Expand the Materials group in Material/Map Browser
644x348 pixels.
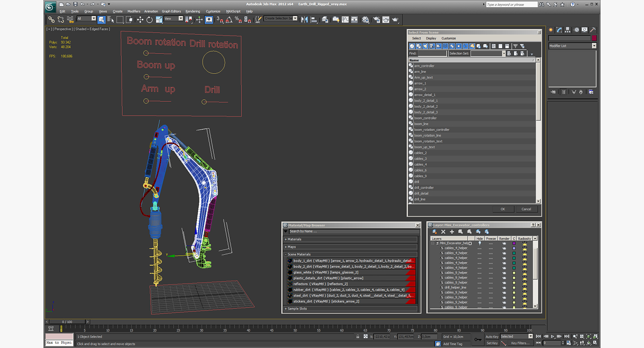[351, 239]
